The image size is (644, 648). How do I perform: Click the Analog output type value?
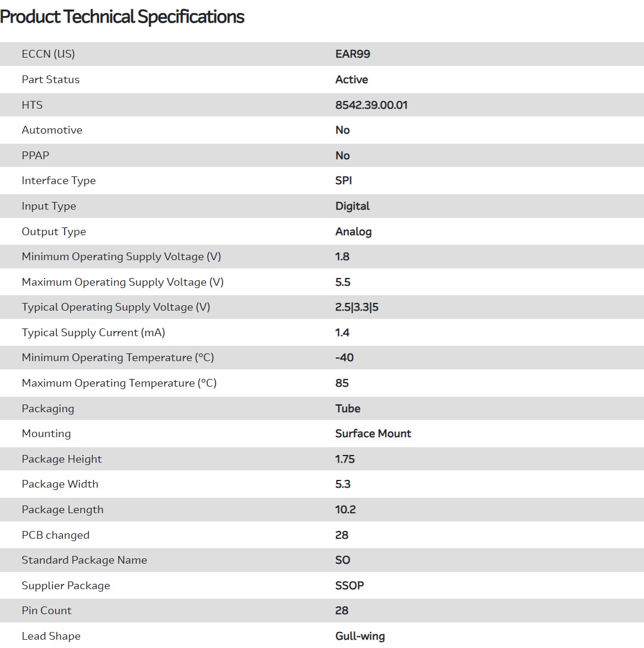click(x=353, y=232)
